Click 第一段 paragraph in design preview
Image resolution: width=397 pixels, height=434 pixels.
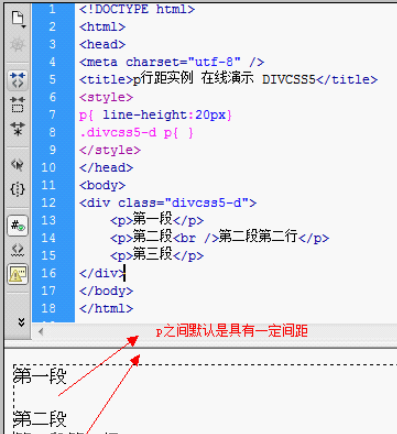pos(40,376)
